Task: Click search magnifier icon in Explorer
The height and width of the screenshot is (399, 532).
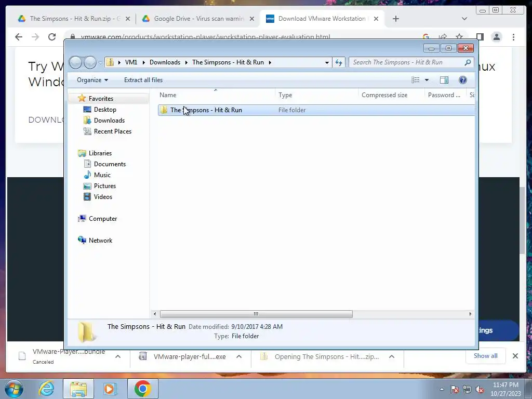Action: [468, 62]
